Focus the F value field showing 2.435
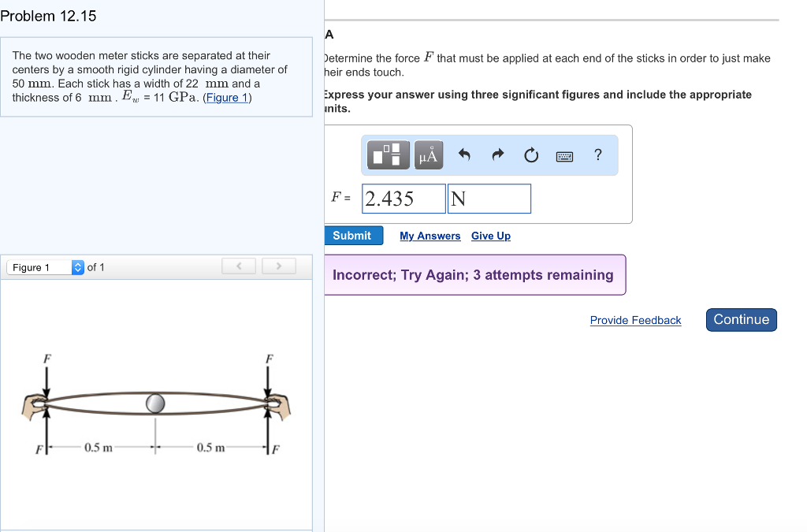The width and height of the screenshot is (807, 532). click(403, 199)
